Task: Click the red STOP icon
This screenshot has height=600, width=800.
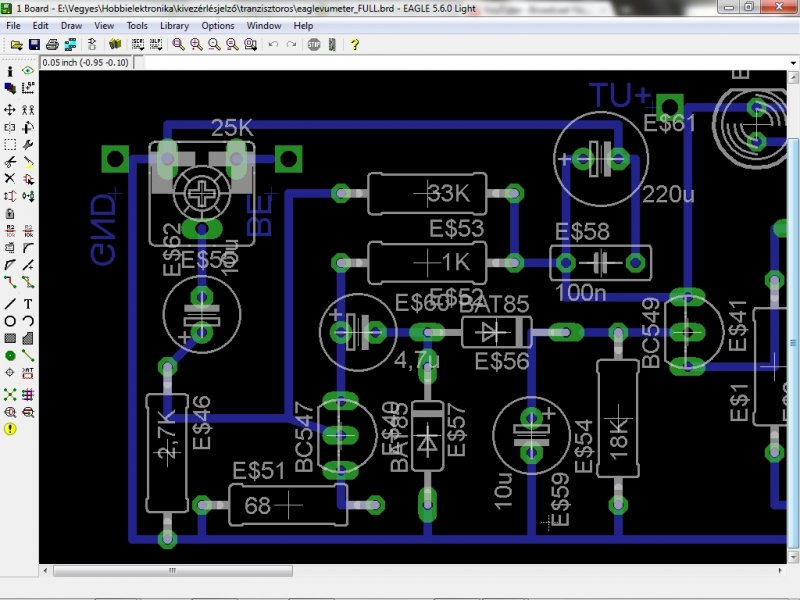Action: pyautogui.click(x=314, y=45)
